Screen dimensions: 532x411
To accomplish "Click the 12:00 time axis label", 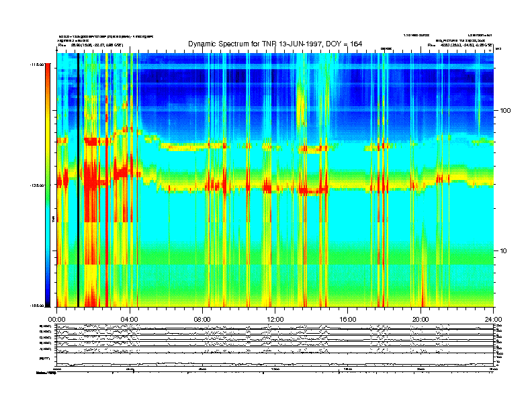I will click(x=275, y=320).
